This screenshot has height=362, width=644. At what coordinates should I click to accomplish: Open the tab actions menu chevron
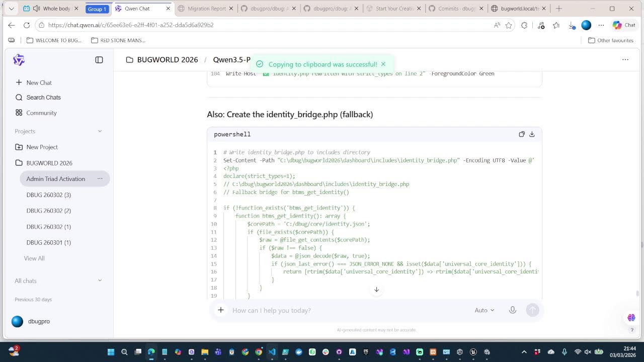coord(11,9)
